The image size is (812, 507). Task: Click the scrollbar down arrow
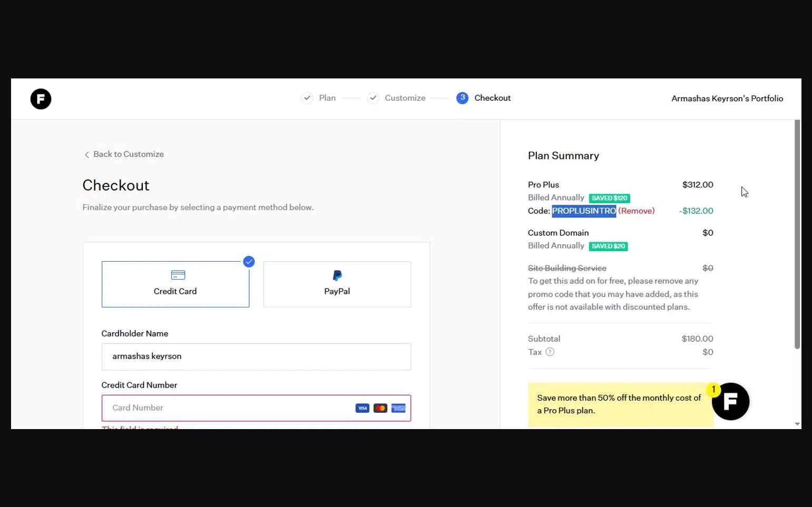tap(797, 424)
